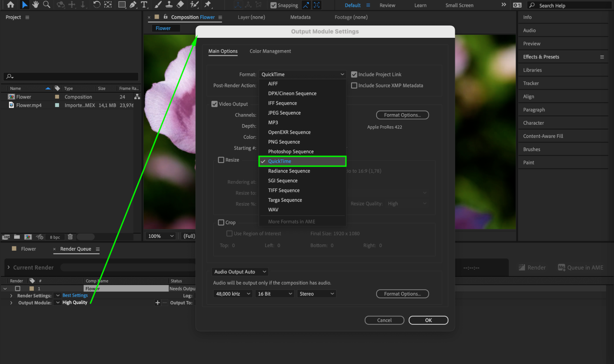Viewport: 614px width, 364px height.
Task: Select the Pen tool
Action: pyautogui.click(x=133, y=5)
